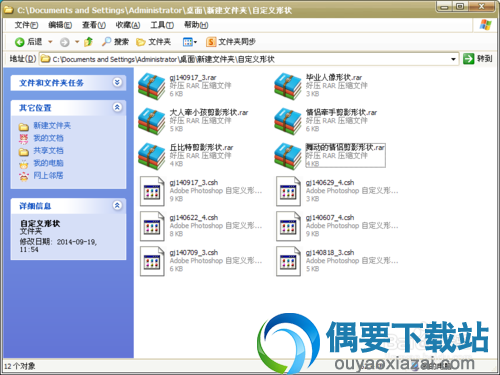The width and height of the screenshot is (500, 375).
Task: Click the grey Forward arrow icon
Action: click(65, 42)
